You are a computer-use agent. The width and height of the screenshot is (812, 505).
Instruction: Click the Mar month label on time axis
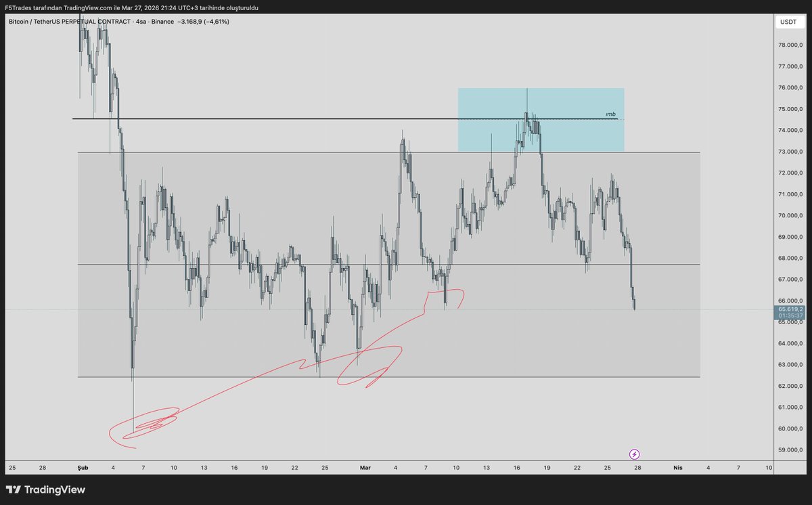pos(365,468)
